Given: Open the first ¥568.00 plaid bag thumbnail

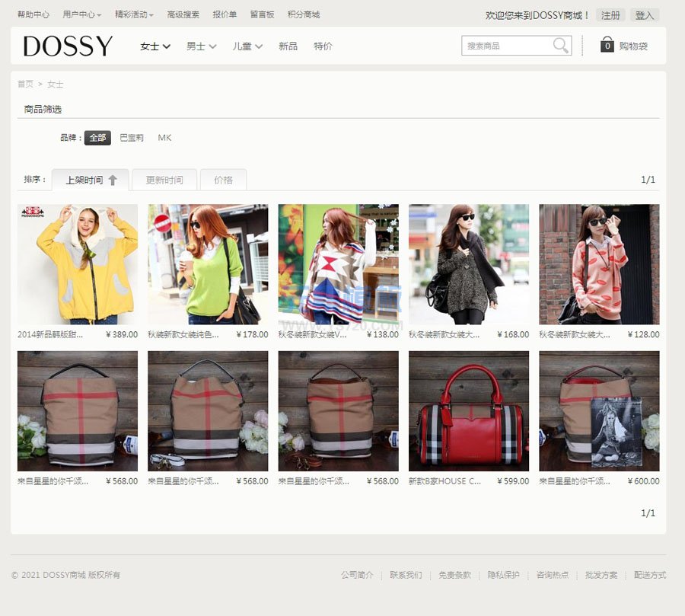Looking at the screenshot, I should (x=78, y=411).
